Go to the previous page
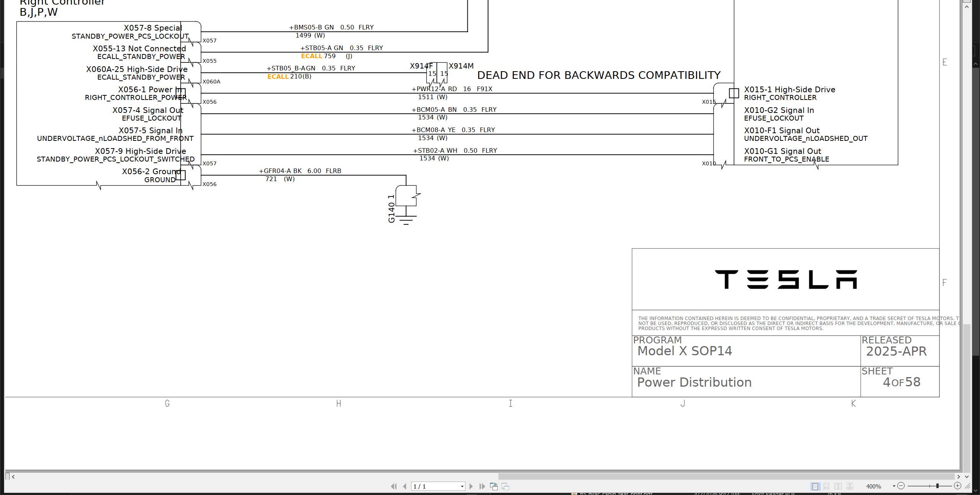980x495 pixels. (x=405, y=486)
